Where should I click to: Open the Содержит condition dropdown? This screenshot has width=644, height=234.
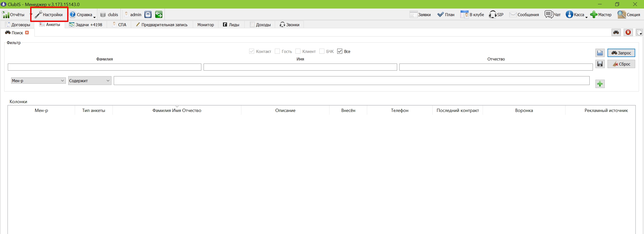[x=90, y=81]
